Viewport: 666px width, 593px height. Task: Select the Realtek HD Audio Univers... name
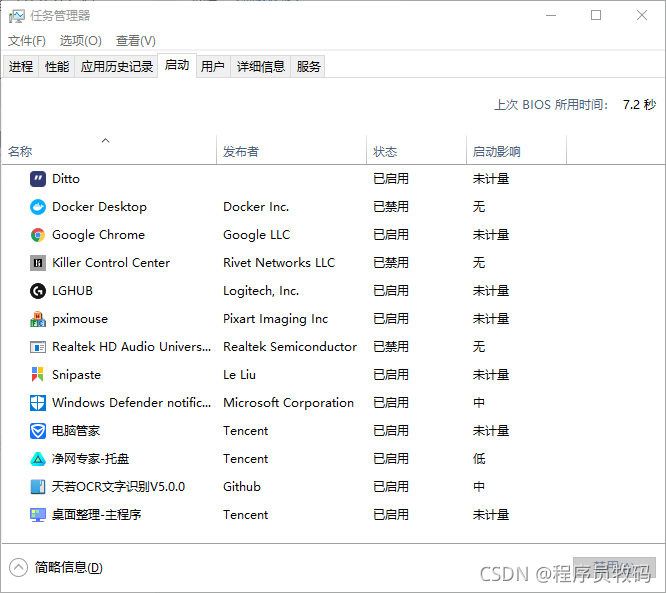(x=131, y=347)
